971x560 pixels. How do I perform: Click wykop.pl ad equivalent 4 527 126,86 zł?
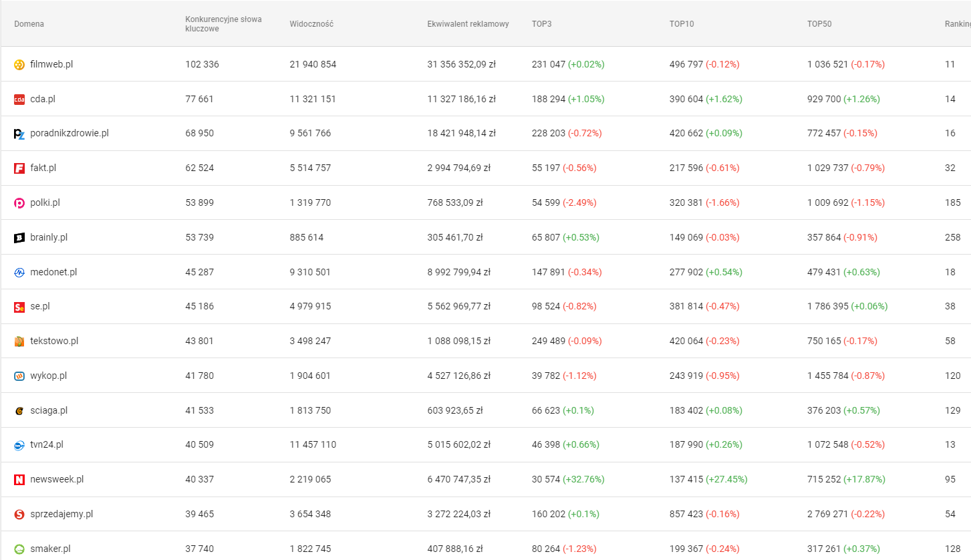[x=459, y=376]
